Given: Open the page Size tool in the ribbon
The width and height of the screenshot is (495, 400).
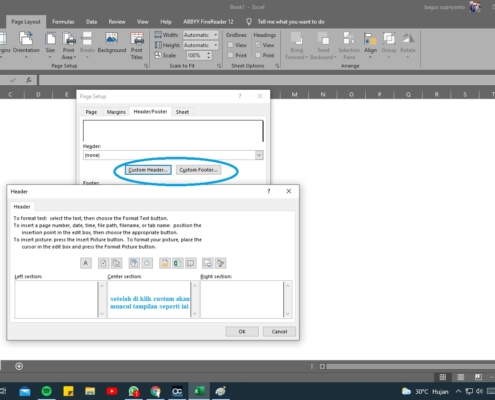Looking at the screenshot, I should 50,45.
